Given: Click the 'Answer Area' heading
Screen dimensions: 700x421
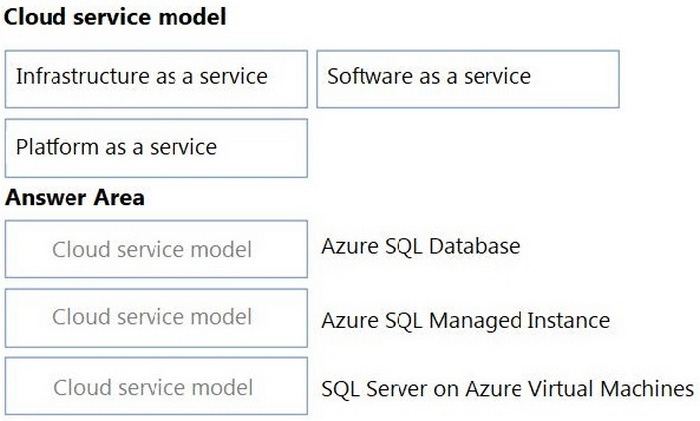Looking at the screenshot, I should 75,197.
